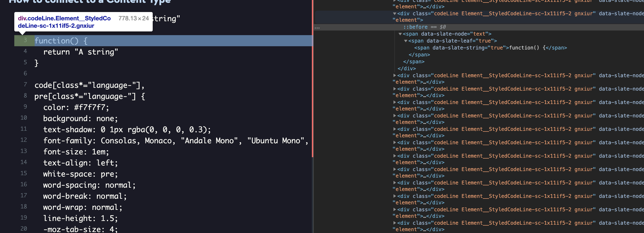Click the data-slate-node="text" span tag text
644x233 pixels.
447,34
